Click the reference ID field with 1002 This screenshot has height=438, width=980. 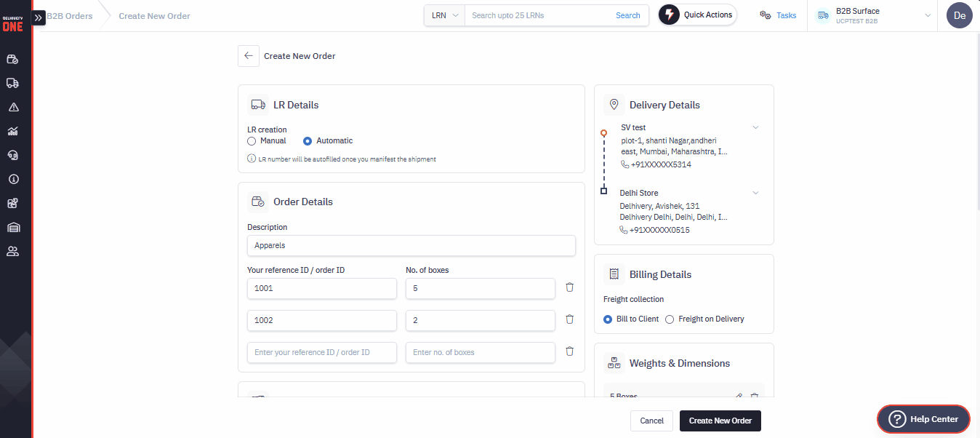pos(322,320)
